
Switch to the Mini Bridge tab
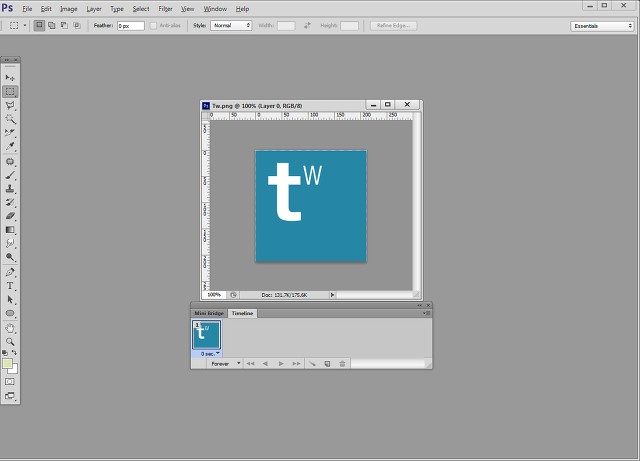coord(209,313)
